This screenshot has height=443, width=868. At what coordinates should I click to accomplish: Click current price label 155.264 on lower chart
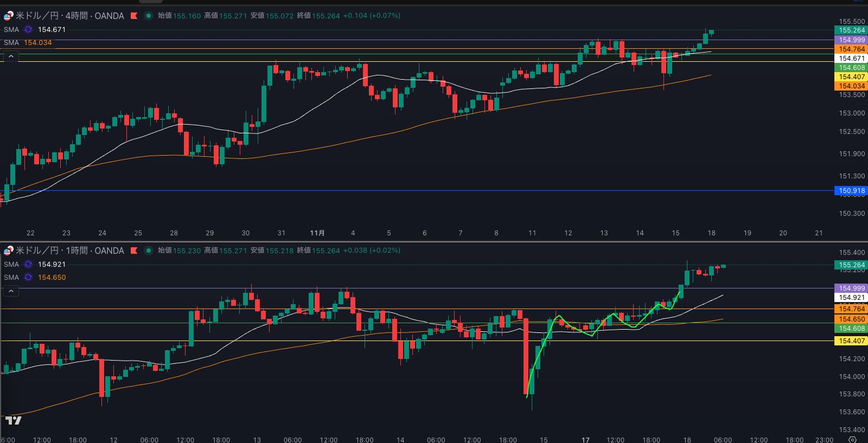tap(851, 265)
